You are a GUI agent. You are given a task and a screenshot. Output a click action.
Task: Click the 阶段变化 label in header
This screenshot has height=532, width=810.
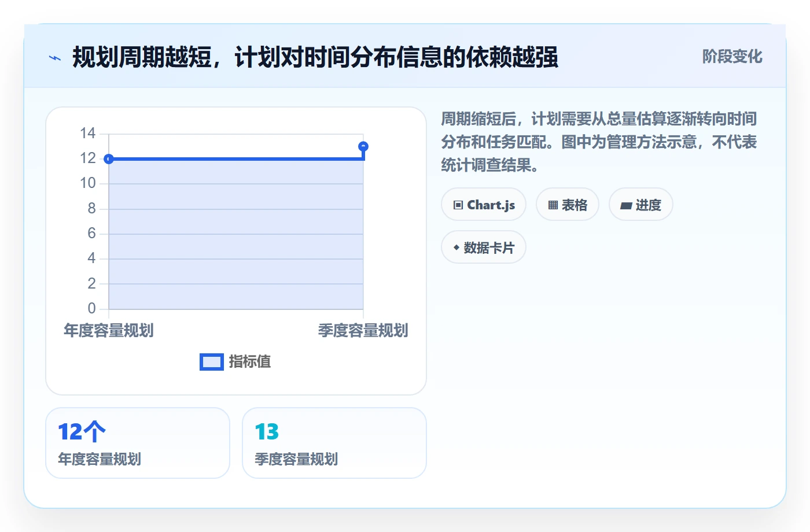point(732,57)
